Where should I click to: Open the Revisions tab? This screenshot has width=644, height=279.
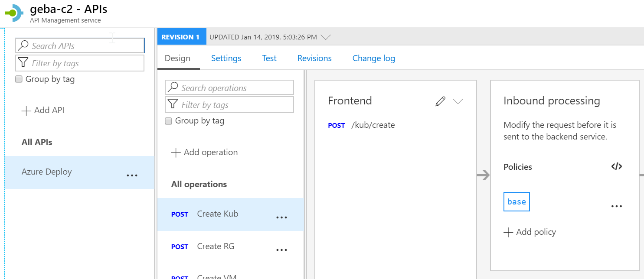coord(314,58)
